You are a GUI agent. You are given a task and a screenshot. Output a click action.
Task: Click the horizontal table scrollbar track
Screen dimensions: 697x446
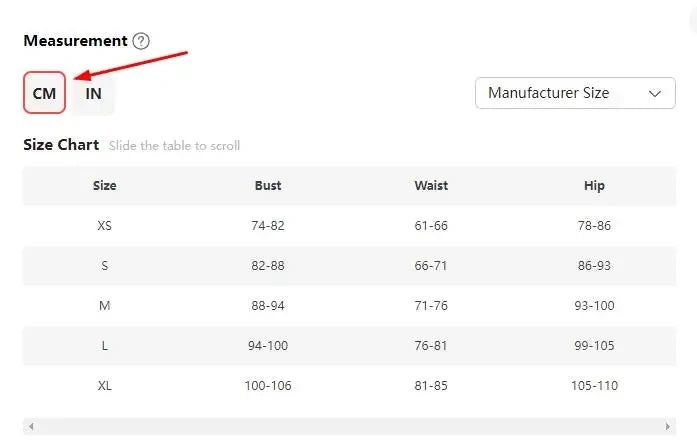click(349, 426)
